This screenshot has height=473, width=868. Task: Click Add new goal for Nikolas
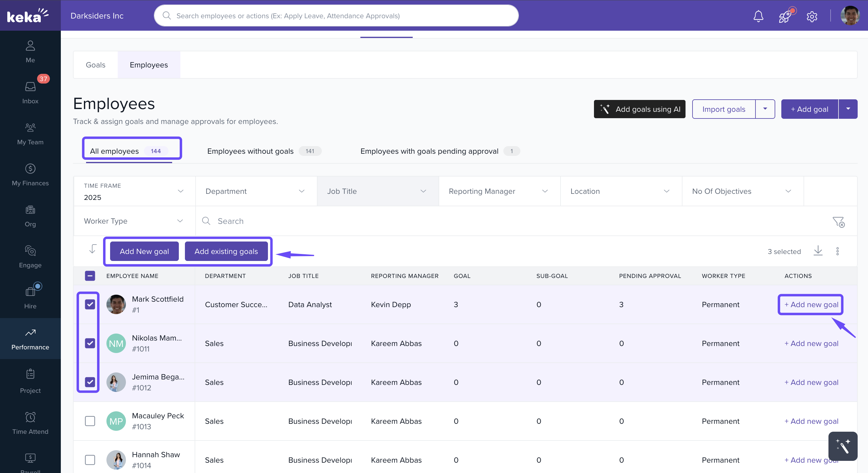(x=811, y=343)
